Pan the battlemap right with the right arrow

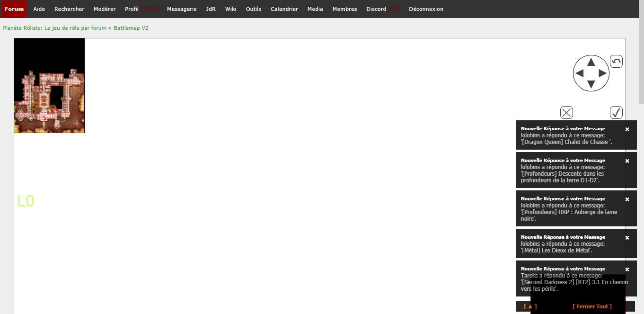602,73
